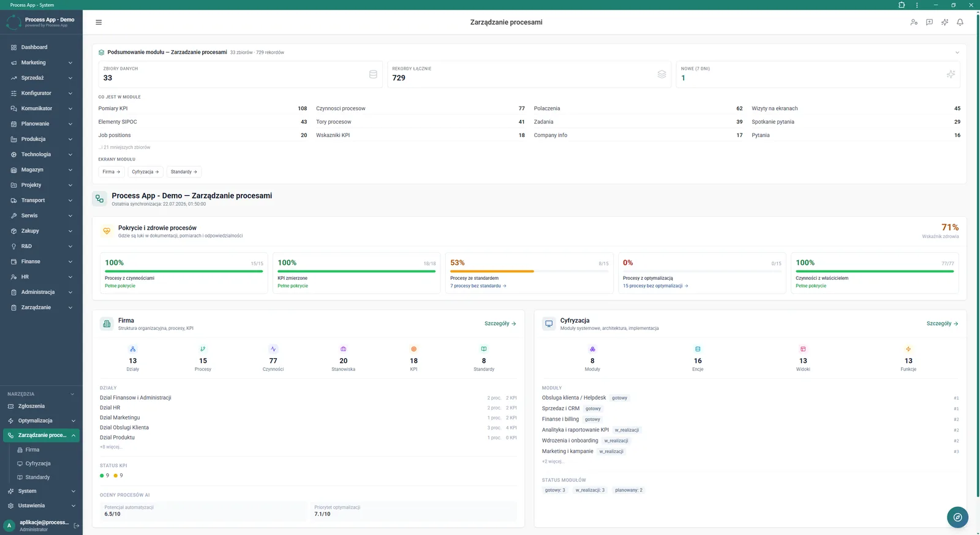This screenshot has width=980, height=535.
Task: Open the System menu item
Action: tap(41, 491)
